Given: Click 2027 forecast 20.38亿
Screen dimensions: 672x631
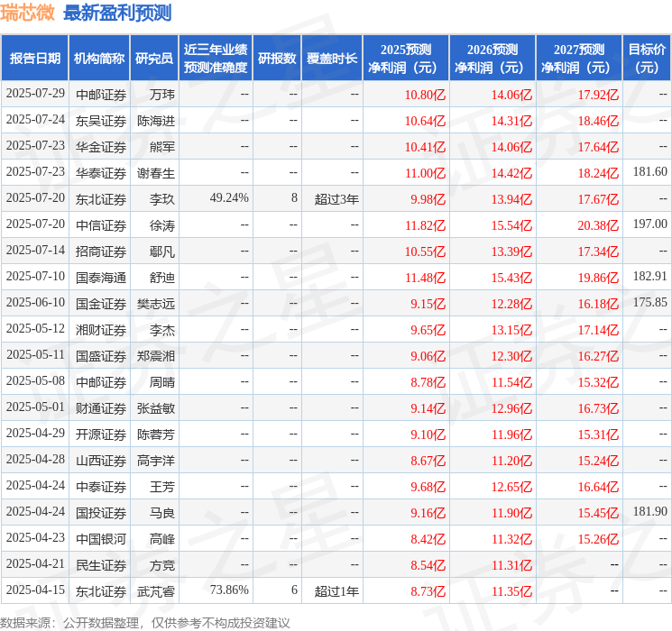Looking at the screenshot, I should coord(598,225).
